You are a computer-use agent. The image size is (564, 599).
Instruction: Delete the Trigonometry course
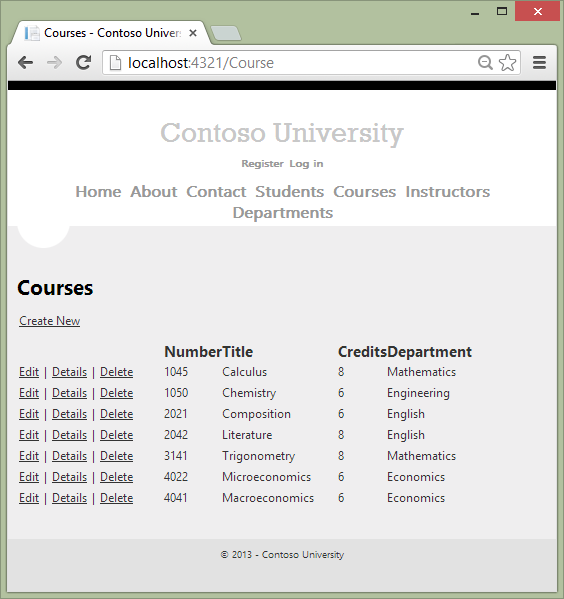(x=117, y=456)
